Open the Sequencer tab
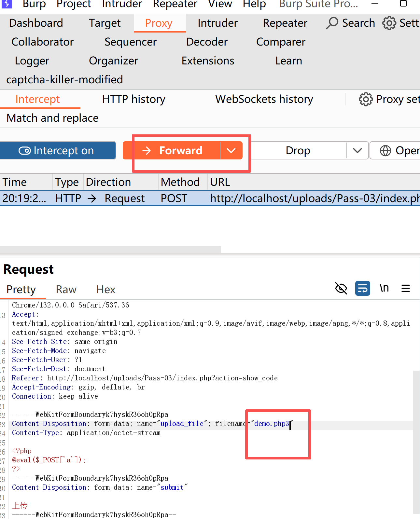The width and height of the screenshot is (420, 519). 131,42
